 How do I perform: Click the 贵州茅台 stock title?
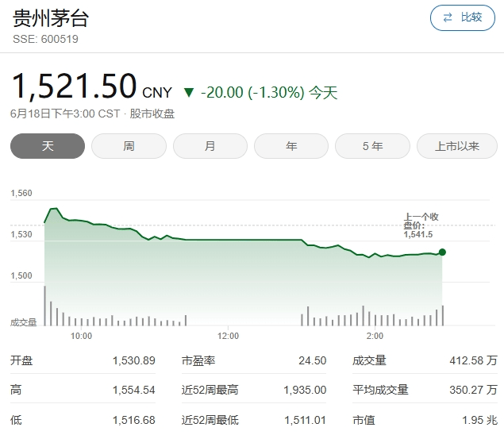48,17
